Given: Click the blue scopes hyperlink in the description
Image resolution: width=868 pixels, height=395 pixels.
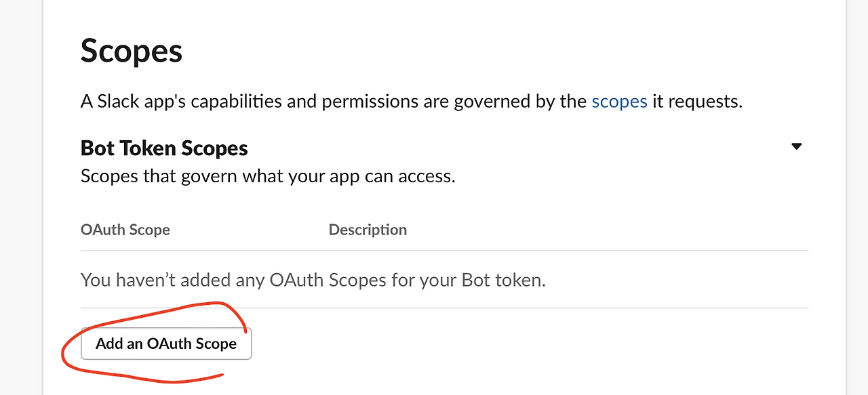Looking at the screenshot, I should point(618,100).
